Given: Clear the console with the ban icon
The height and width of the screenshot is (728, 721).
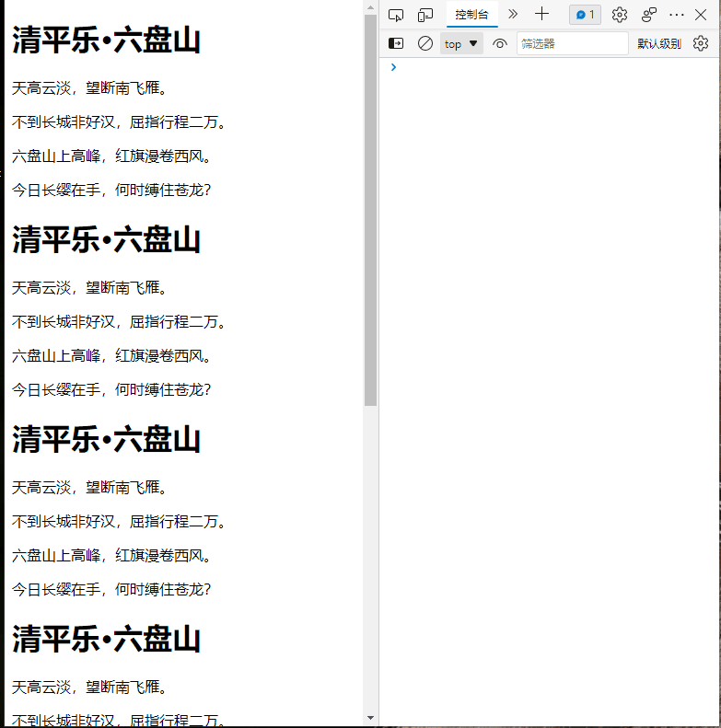Looking at the screenshot, I should click(x=425, y=43).
